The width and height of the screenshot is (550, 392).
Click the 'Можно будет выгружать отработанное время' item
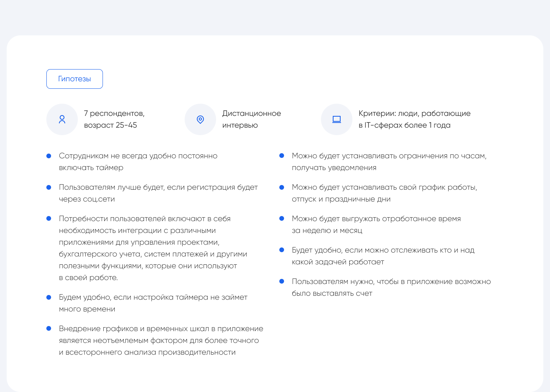376,219
